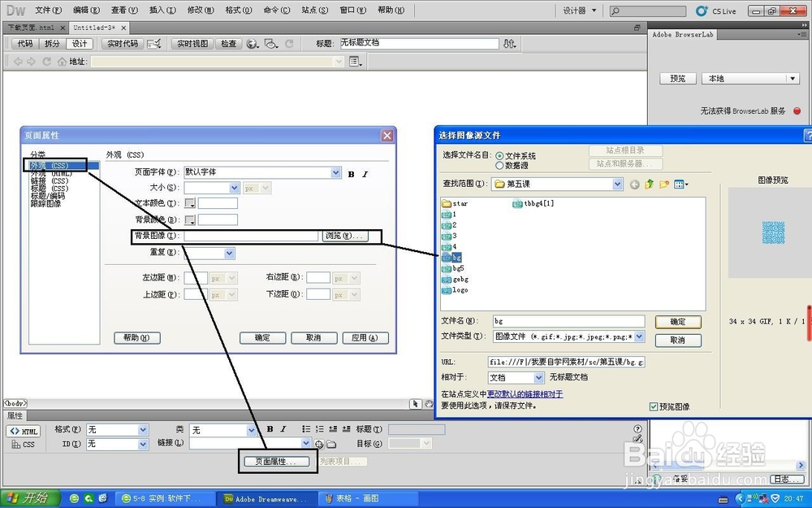This screenshot has width=812, height=508.
Task: Click the Apply button in Page Properties
Action: click(365, 338)
